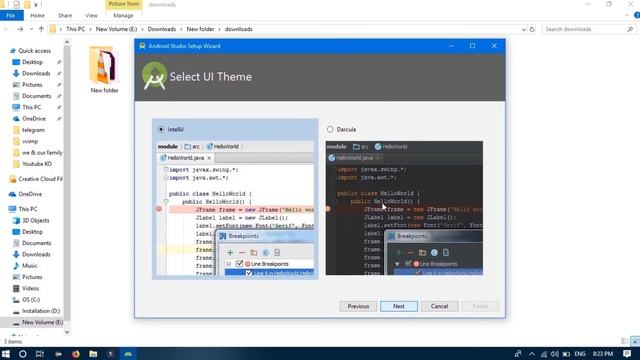
Task: Open the File menu in File Explorer
Action: click(x=11, y=16)
